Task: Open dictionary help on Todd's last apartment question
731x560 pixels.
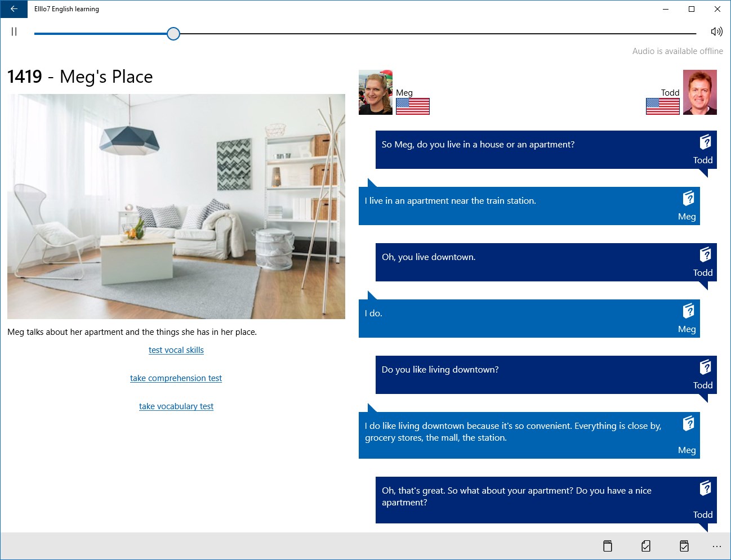Action: [x=705, y=489]
